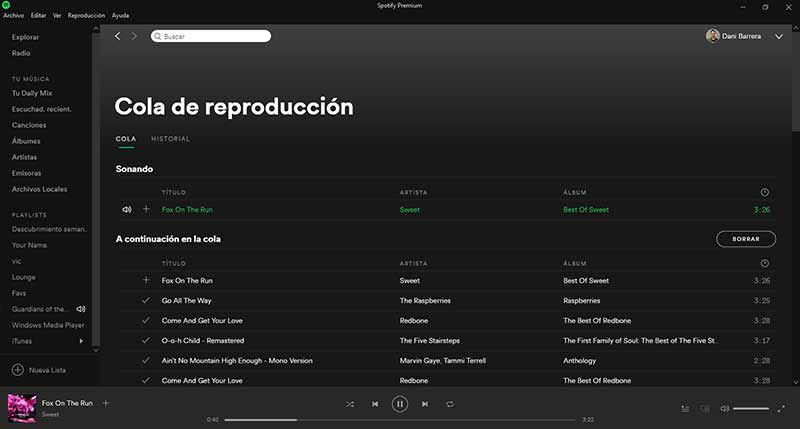Image resolution: width=800 pixels, height=429 pixels.
Task: Click the BORRAR button
Action: click(x=746, y=239)
